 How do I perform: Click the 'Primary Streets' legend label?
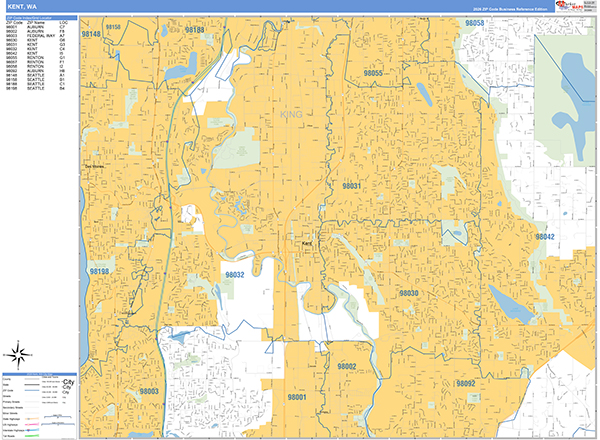pyautogui.click(x=11, y=402)
